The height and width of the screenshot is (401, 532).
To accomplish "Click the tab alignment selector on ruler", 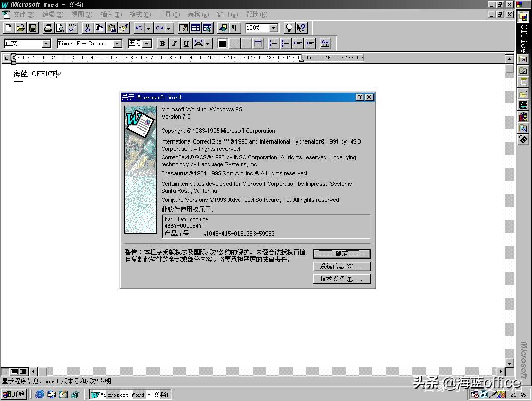I will [6, 58].
